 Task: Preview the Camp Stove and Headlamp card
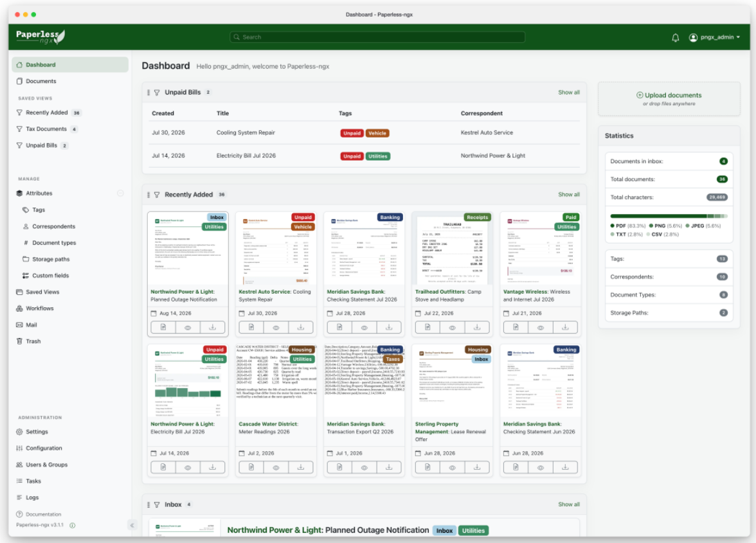click(x=453, y=328)
